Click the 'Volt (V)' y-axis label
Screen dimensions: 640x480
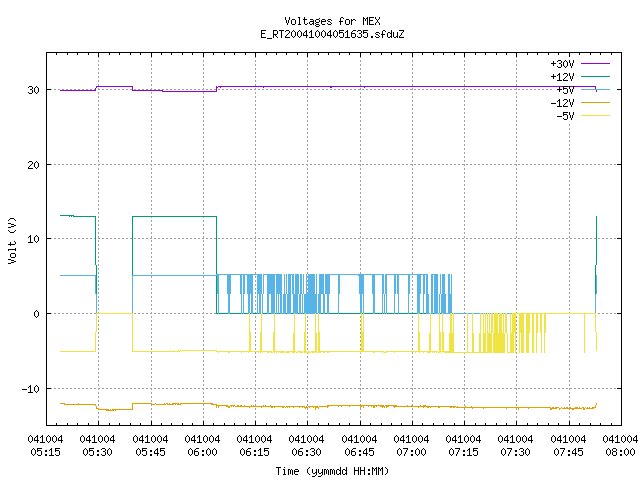12,240
